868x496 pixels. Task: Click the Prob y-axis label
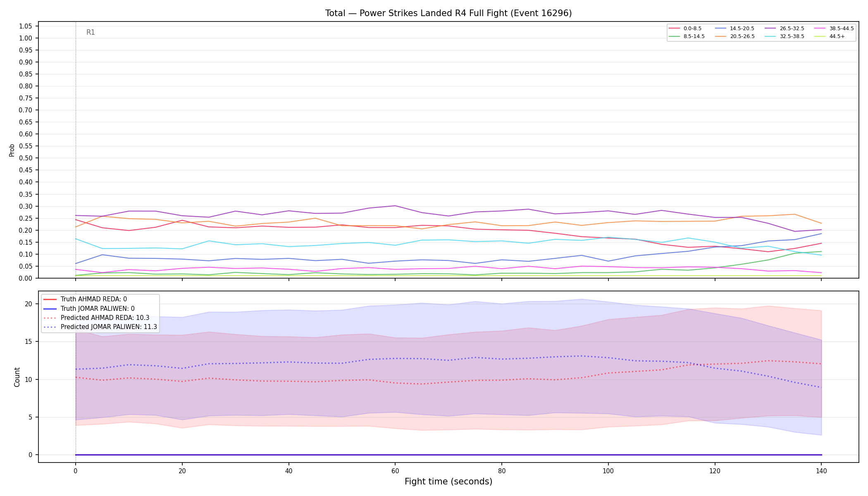[x=12, y=150]
